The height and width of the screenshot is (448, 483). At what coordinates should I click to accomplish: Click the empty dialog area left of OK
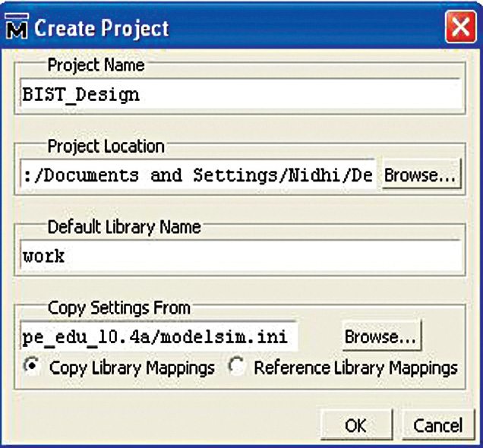click(x=167, y=424)
